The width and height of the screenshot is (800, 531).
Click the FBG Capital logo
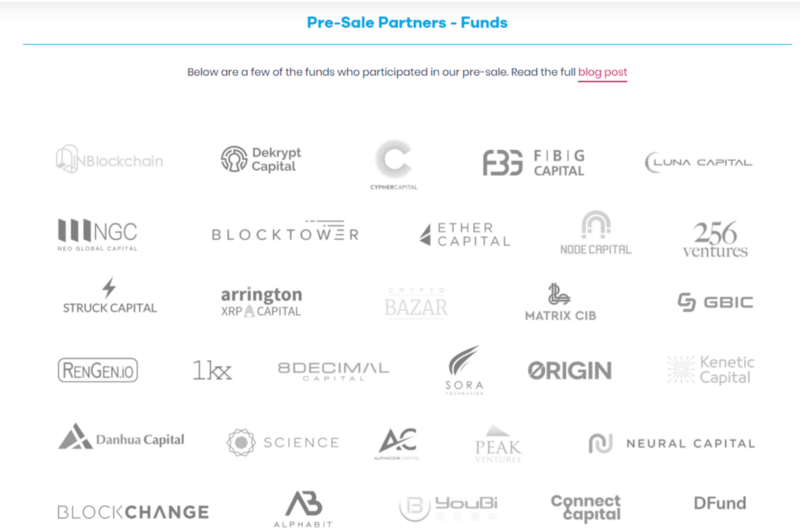tap(534, 163)
